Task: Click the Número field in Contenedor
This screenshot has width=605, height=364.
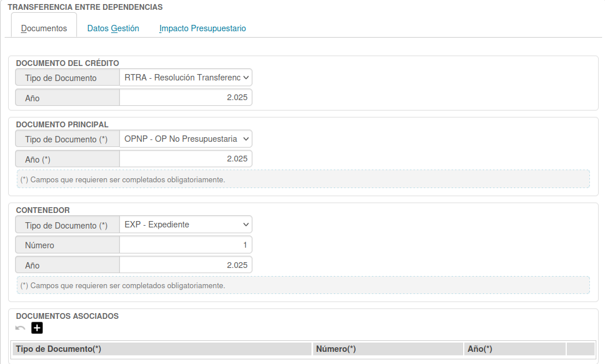Action: tap(186, 245)
